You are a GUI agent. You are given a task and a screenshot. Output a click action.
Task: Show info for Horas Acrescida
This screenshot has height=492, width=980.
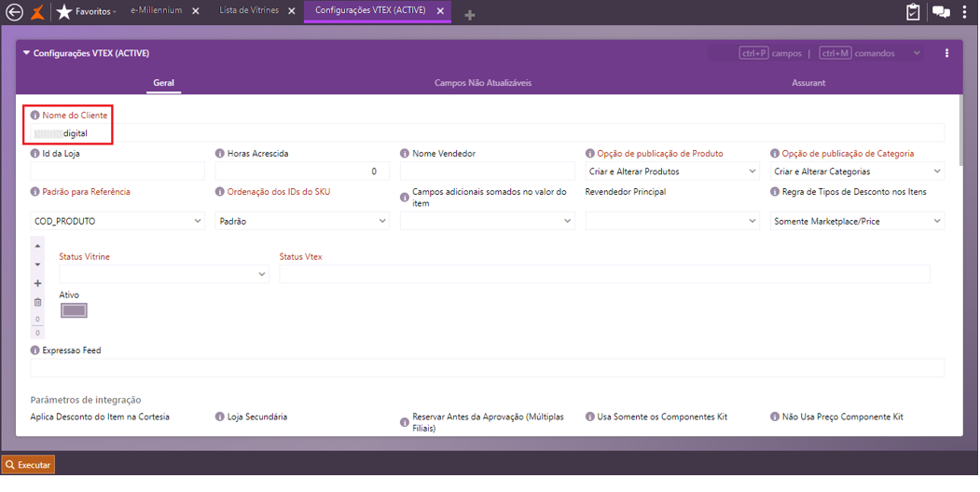[219, 154]
